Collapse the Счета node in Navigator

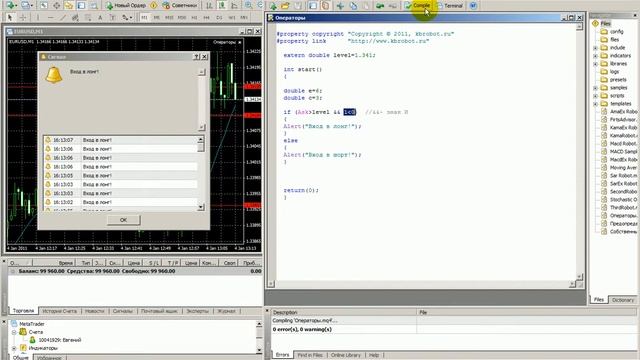pos(14,332)
